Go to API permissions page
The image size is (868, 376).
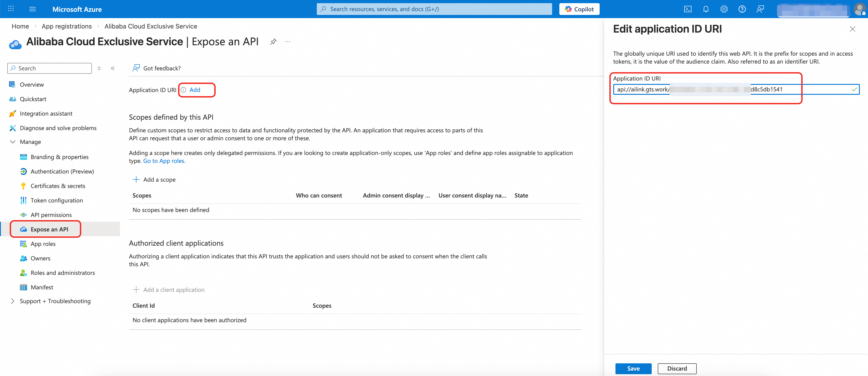(51, 215)
